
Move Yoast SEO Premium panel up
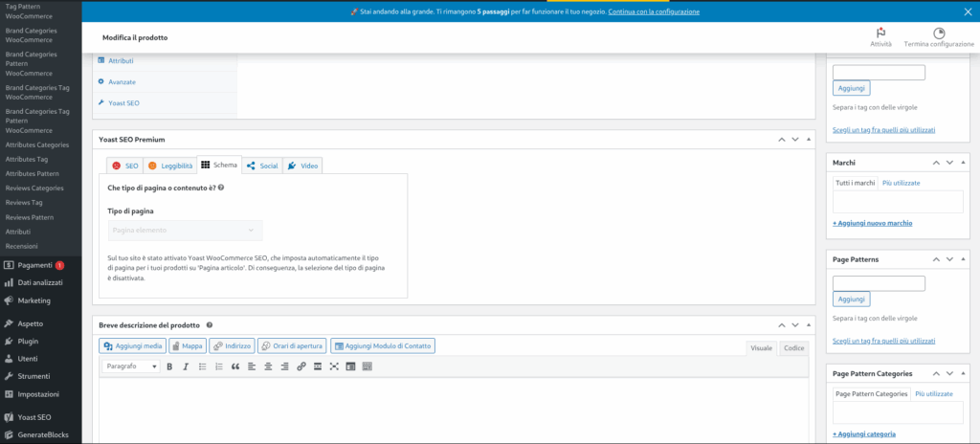coord(781,140)
